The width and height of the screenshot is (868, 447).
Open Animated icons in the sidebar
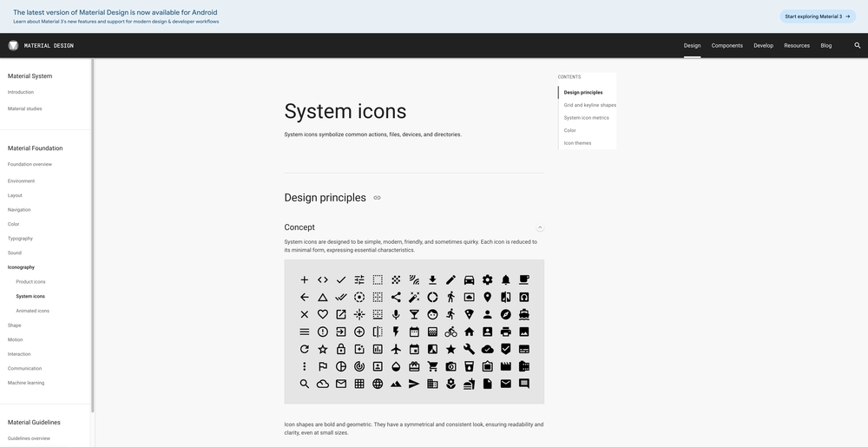[33, 311]
